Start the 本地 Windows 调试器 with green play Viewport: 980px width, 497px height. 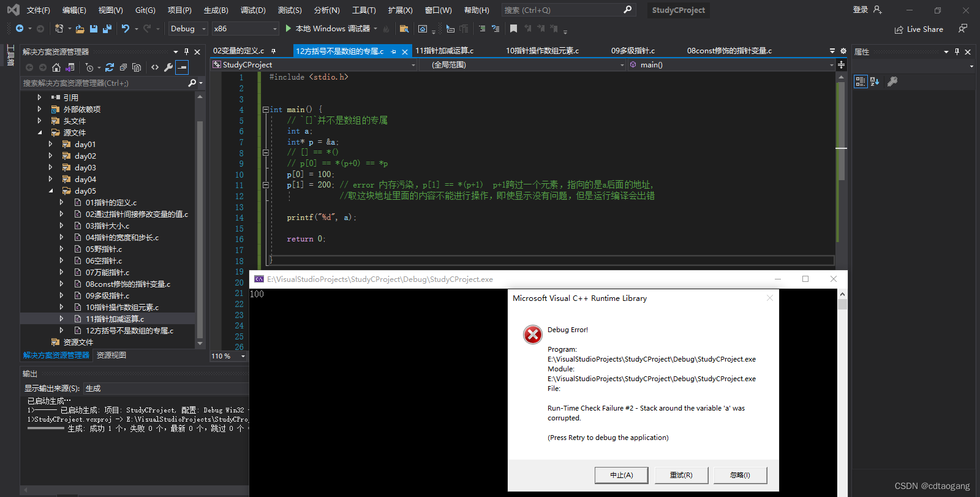pos(288,29)
